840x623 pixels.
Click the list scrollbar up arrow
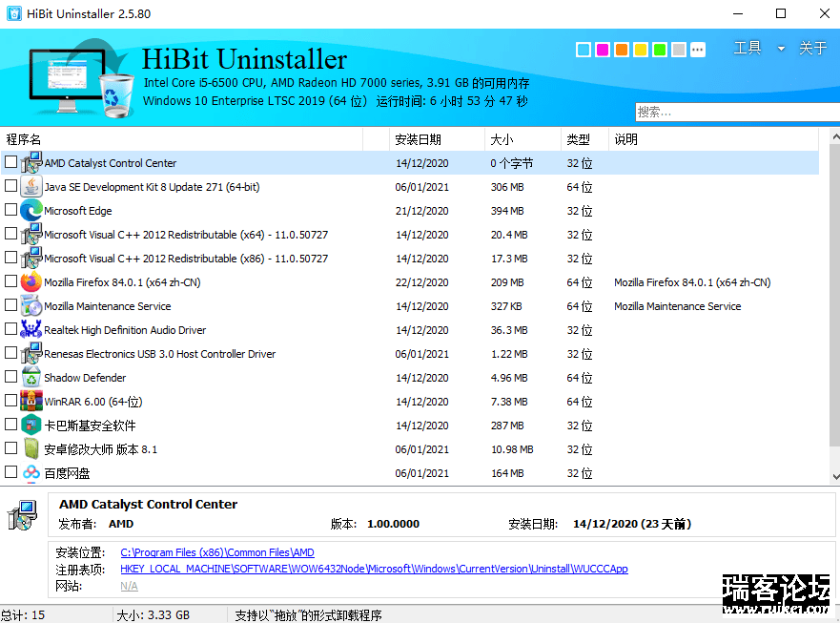835,137
